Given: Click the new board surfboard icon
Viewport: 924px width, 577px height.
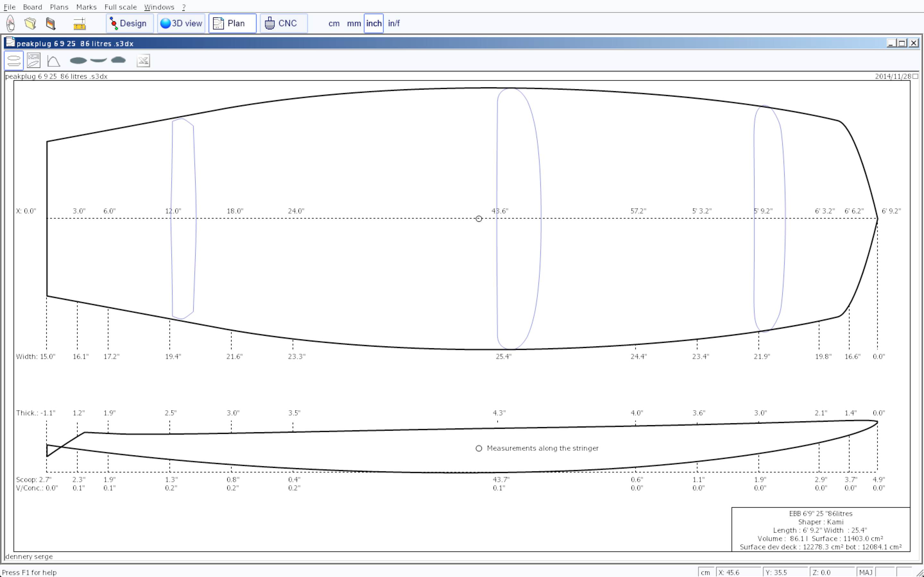Looking at the screenshot, I should (11, 23).
